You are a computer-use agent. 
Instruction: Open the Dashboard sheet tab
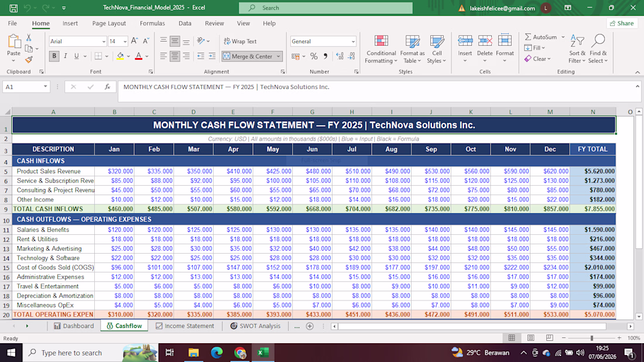[74, 326]
